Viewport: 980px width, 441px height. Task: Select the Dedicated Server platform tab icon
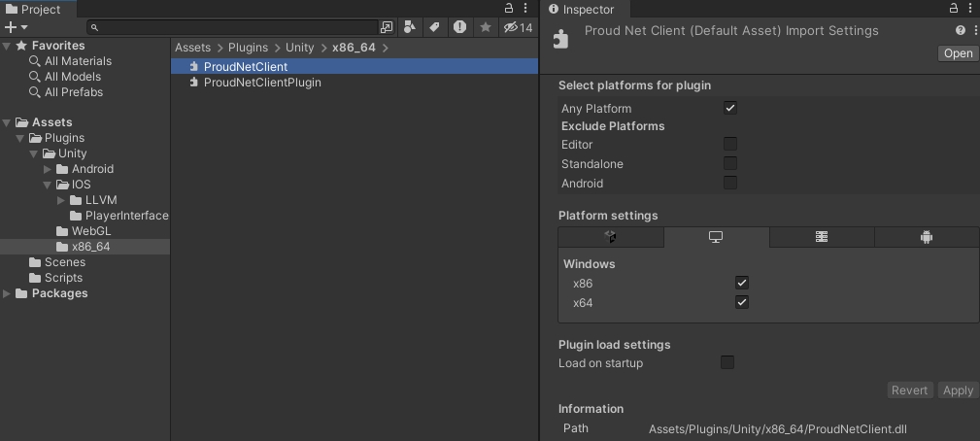pyautogui.click(x=822, y=237)
